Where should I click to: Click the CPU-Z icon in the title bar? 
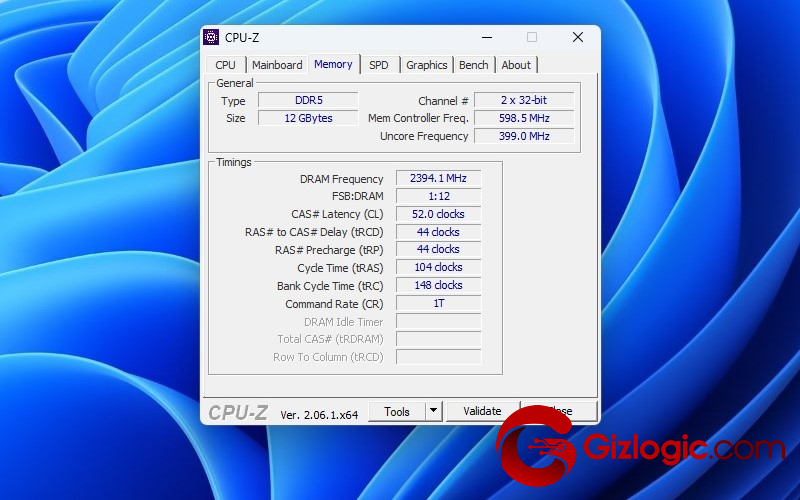click(x=211, y=37)
